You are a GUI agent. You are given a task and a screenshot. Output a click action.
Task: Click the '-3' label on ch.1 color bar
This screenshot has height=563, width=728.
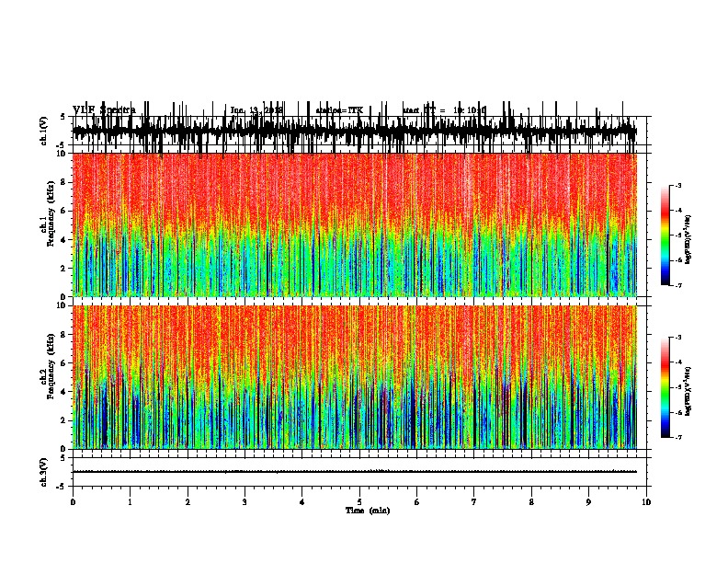click(677, 186)
